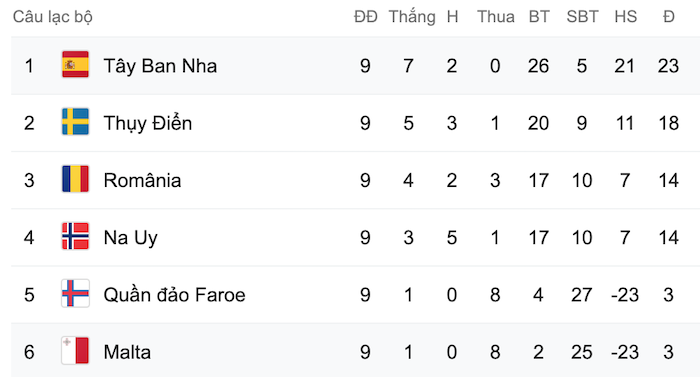Click the Romania flag icon

75,179
